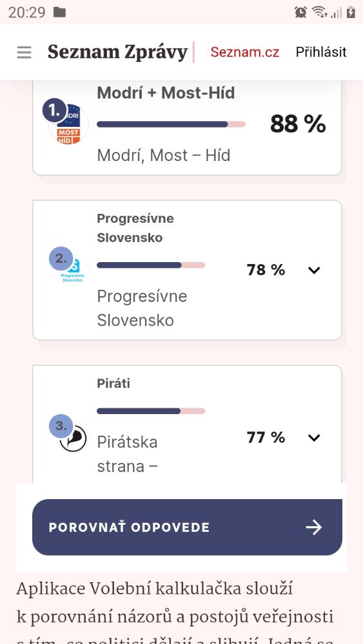Open the hamburger menu
The width and height of the screenshot is (363, 644).
tap(25, 52)
